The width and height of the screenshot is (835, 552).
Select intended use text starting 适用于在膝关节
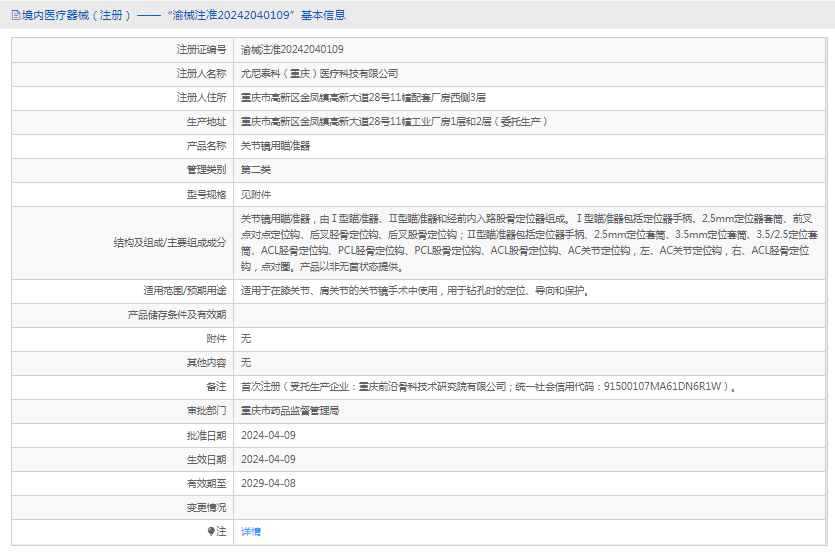coord(415,291)
